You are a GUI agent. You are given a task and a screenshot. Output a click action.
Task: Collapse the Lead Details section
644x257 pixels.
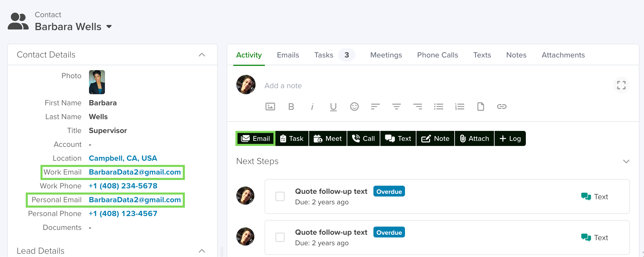[x=202, y=251]
